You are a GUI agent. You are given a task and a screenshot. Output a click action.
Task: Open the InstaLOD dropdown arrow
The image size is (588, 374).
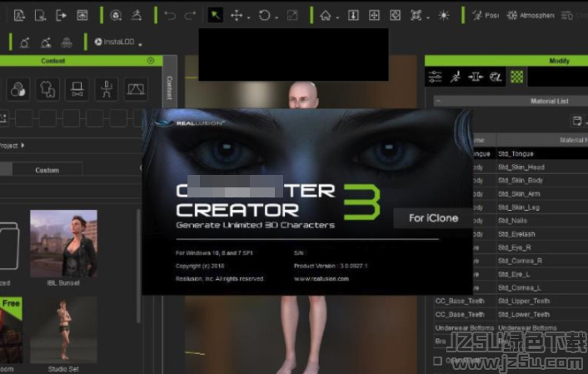tap(140, 45)
